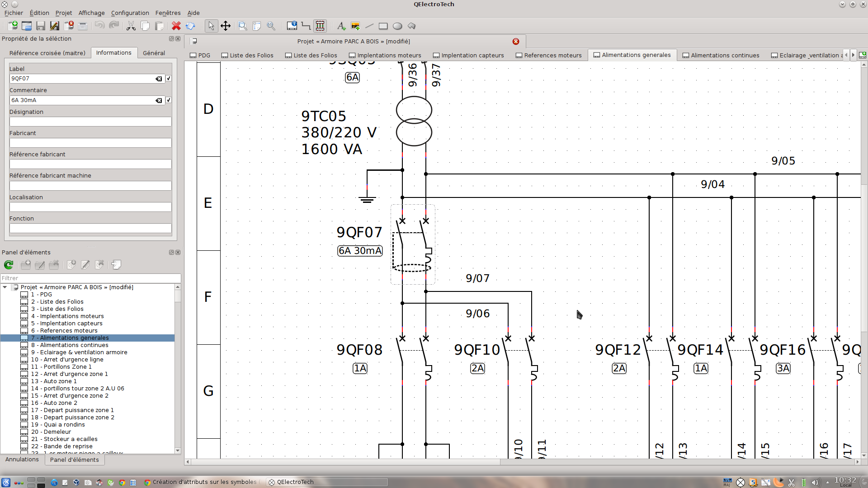The image size is (868, 488).
Task: Toggle the Commentaire visibility checkbox
Action: pos(169,100)
